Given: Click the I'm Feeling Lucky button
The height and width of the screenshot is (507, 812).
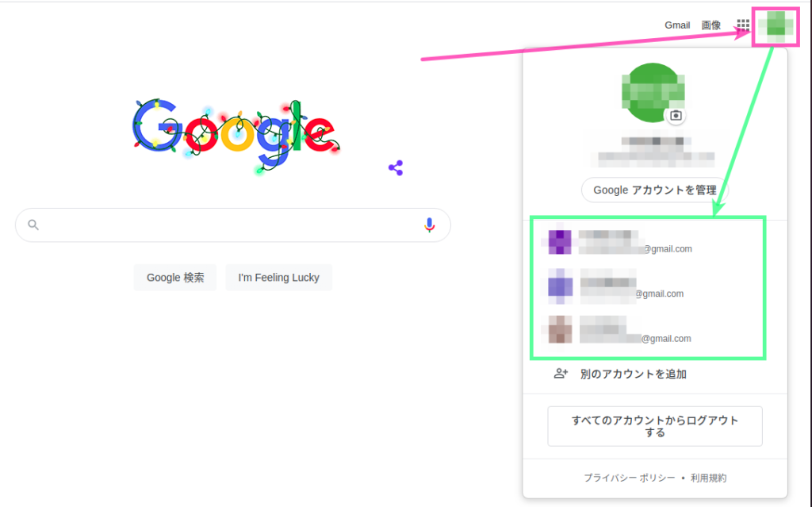Looking at the screenshot, I should point(278,278).
